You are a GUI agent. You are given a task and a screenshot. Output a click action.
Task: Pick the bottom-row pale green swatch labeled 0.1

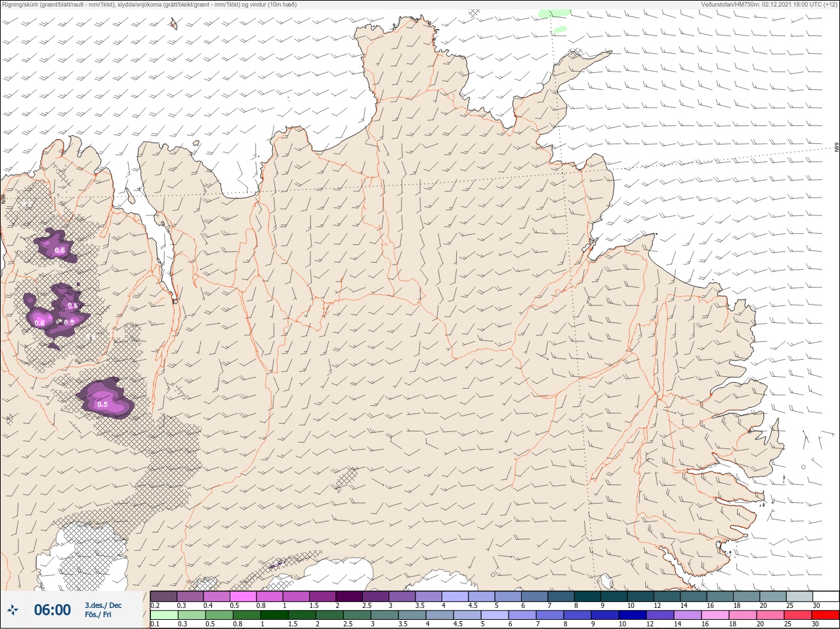click(x=163, y=615)
